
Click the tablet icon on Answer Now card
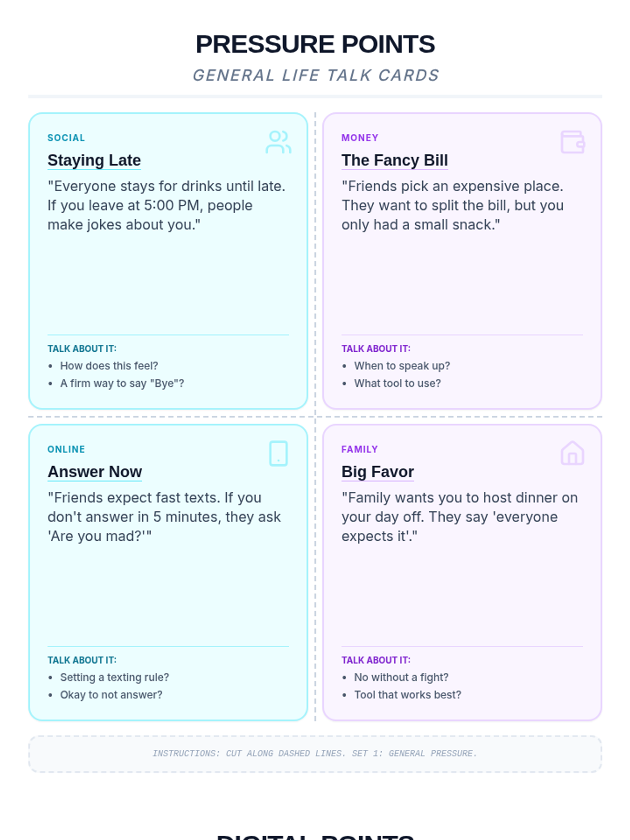pos(278,454)
